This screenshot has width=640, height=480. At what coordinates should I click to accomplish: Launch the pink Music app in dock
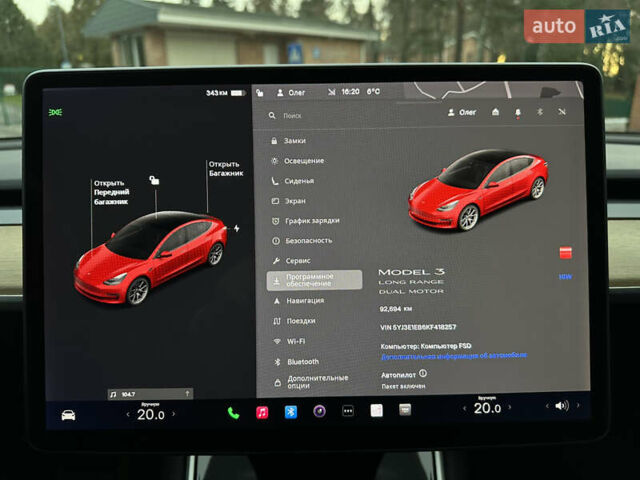tap(262, 413)
